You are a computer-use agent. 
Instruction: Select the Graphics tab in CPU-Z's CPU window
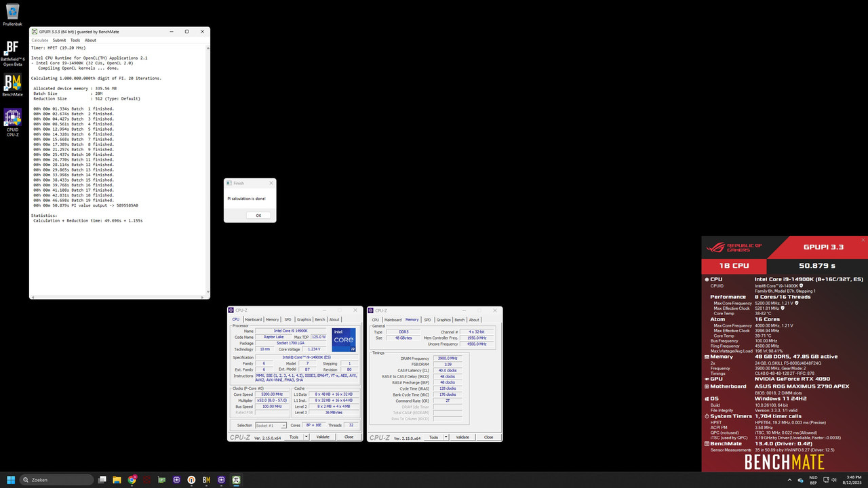click(304, 319)
